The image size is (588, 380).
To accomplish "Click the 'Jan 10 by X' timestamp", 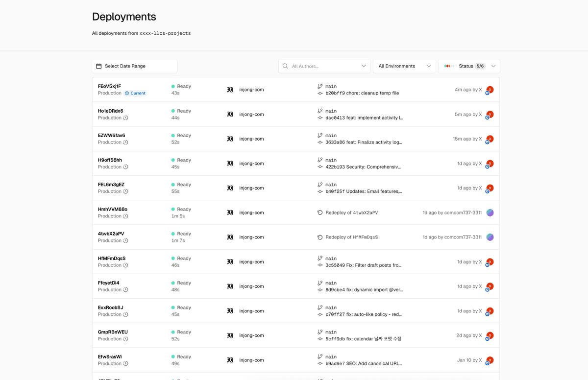I will tap(469, 360).
